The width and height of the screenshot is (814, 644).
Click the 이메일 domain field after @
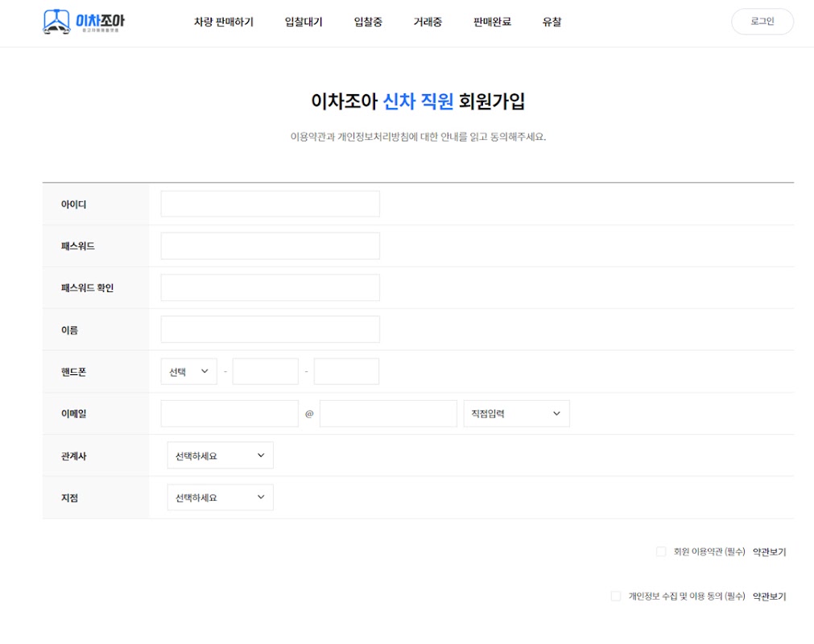pyautogui.click(x=388, y=414)
